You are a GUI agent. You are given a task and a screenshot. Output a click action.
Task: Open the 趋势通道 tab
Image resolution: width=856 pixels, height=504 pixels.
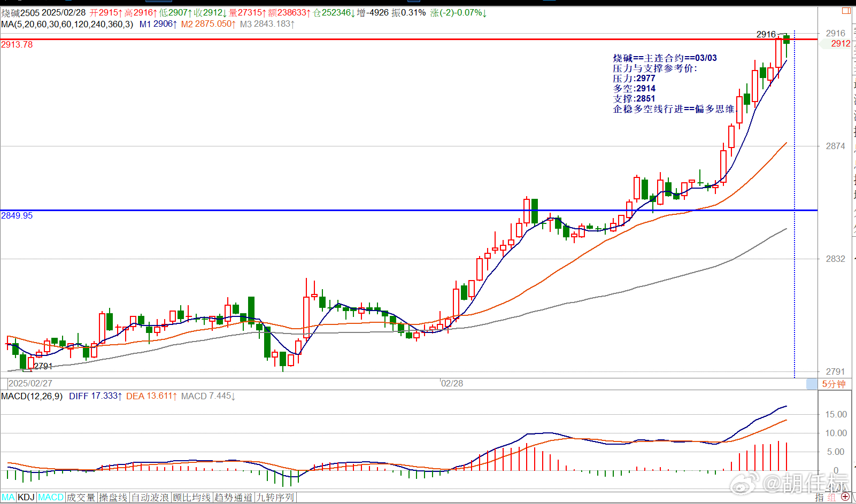pos(234,498)
